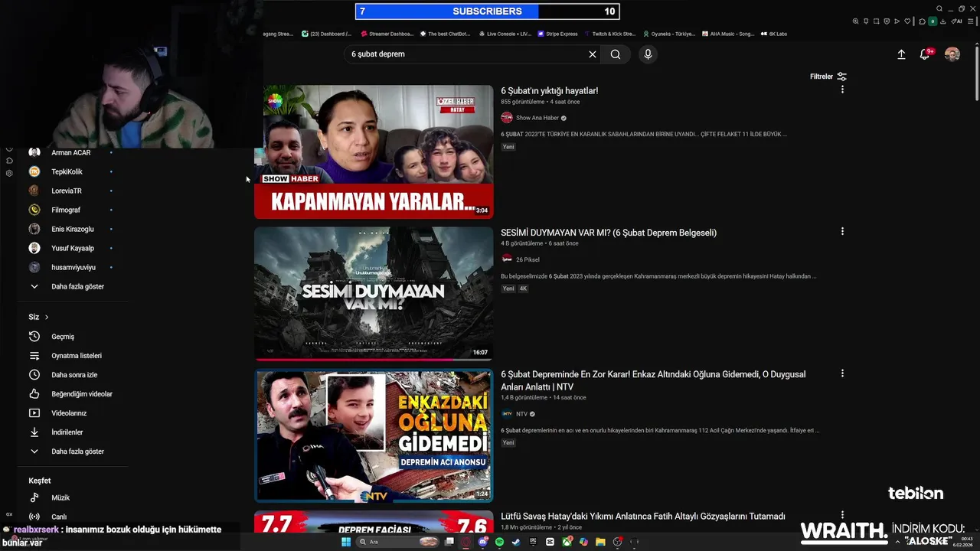The image size is (980, 551).
Task: Open the SESİMİ DUYMAYAN VAR MI thumbnail
Action: point(374,293)
